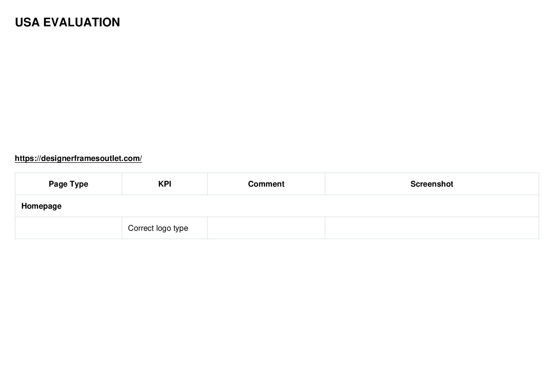Place cursor in empty Comment cell
The height and width of the screenshot is (392, 554).
pyautogui.click(x=266, y=228)
